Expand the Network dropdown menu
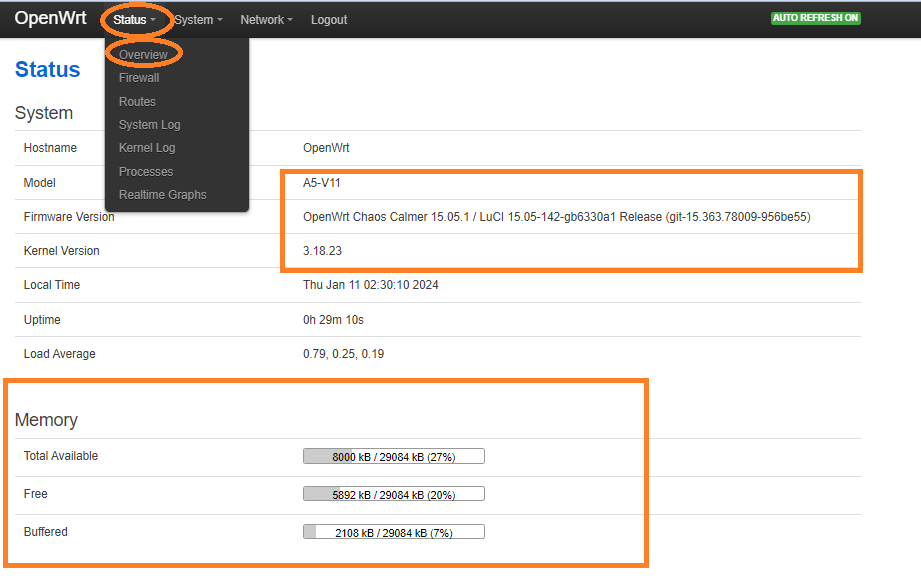Screen dimensions: 921x581 (266, 20)
